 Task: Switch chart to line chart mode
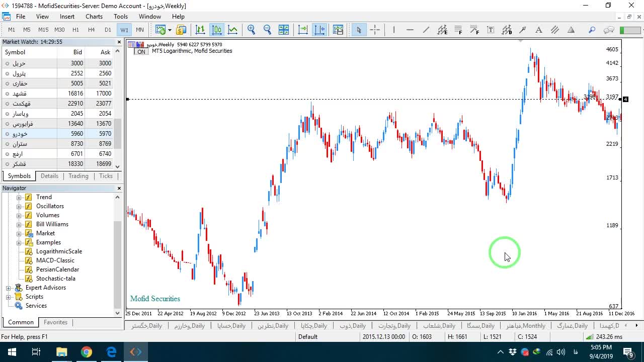(x=233, y=30)
